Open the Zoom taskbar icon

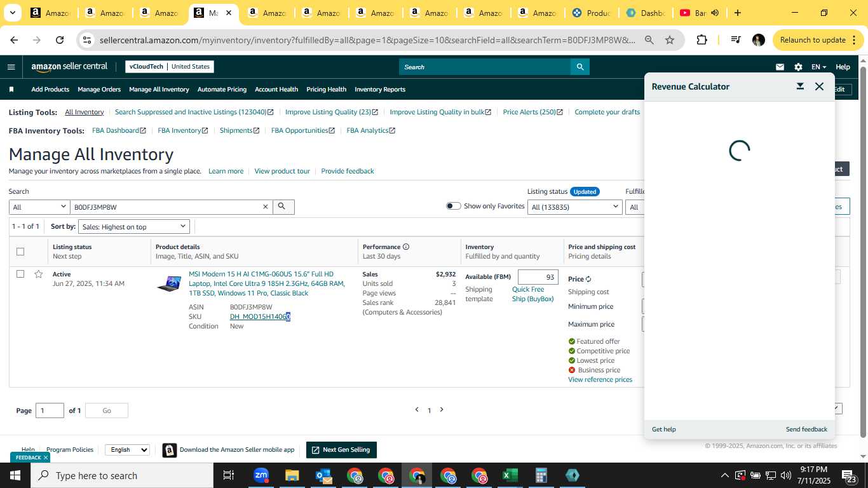pyautogui.click(x=261, y=475)
